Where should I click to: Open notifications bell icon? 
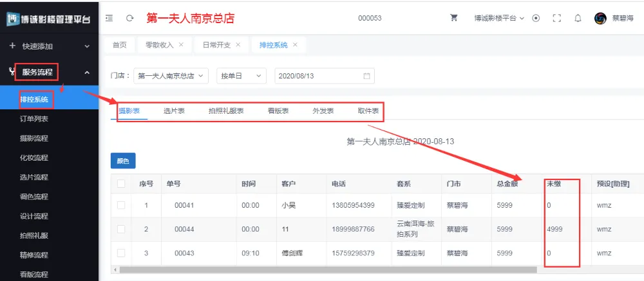(578, 18)
